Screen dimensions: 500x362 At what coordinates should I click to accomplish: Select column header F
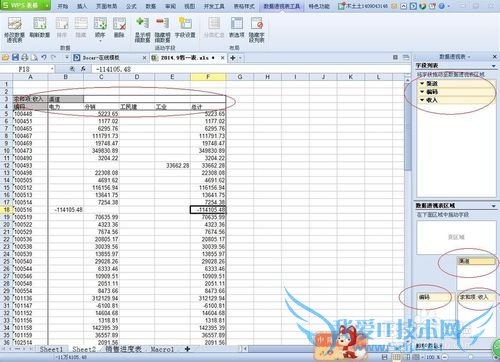point(208,77)
